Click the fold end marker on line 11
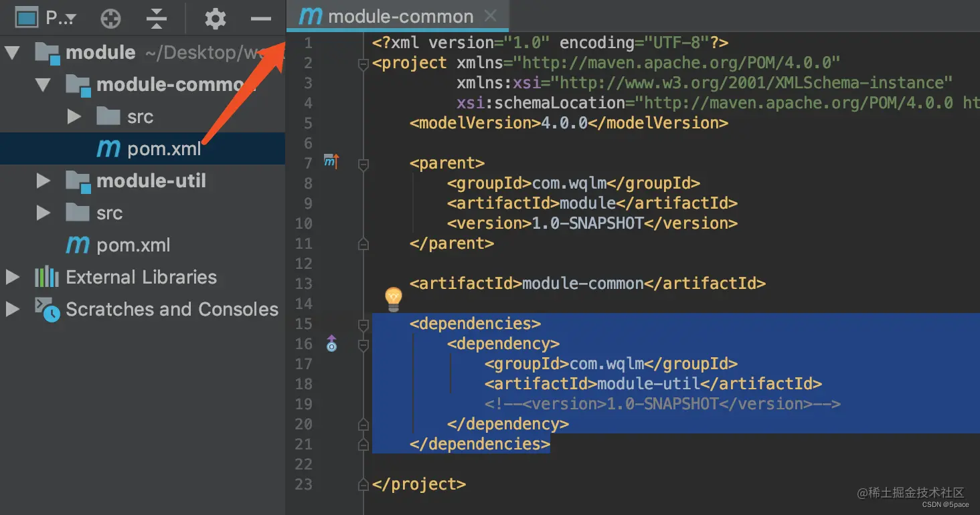980x515 pixels. (x=363, y=244)
